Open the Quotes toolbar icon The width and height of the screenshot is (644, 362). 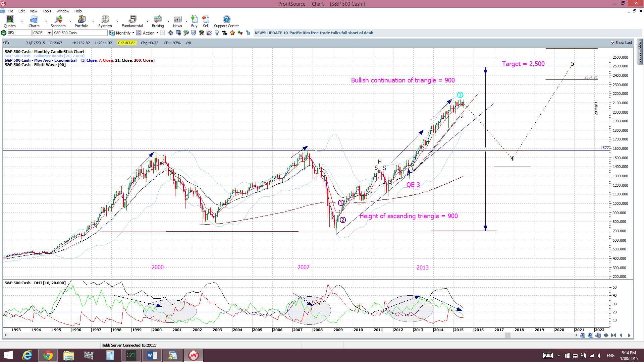pos(10,21)
